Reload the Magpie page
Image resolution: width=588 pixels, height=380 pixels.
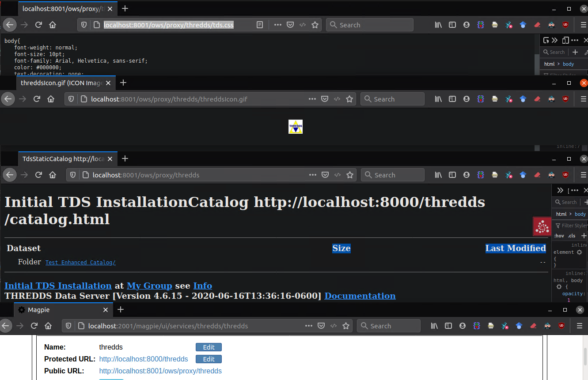[34, 326]
